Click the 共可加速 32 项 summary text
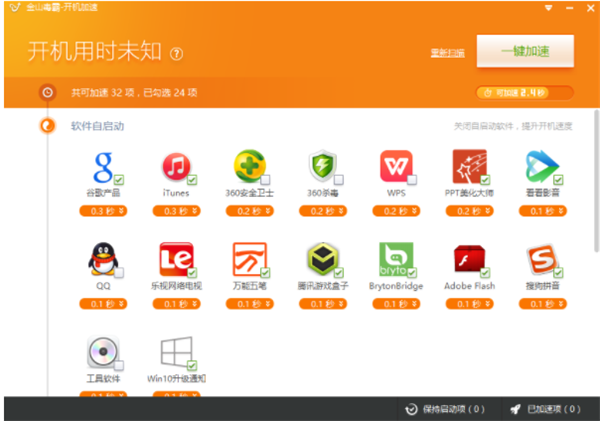Screen dimensions: 600x421 coord(134,93)
